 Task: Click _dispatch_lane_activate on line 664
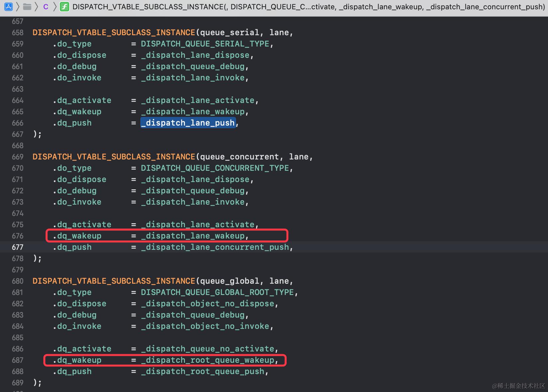pyautogui.click(x=198, y=100)
